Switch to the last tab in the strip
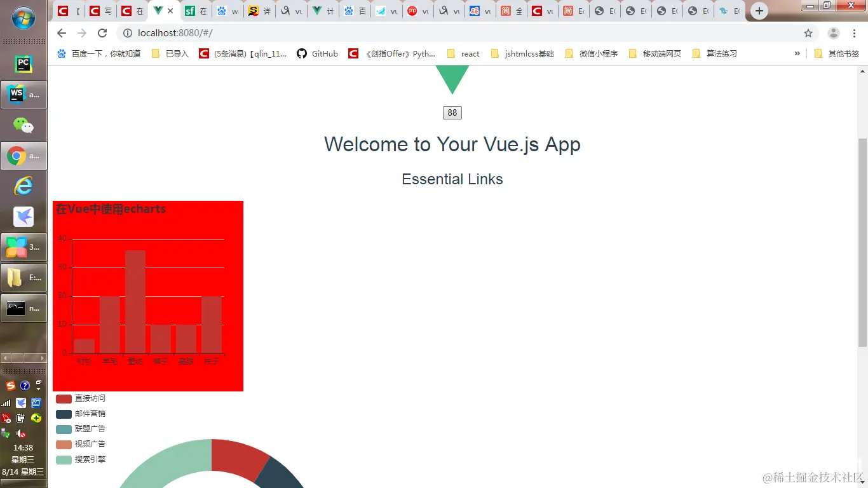Image resolution: width=868 pixels, height=488 pixels. tap(729, 11)
